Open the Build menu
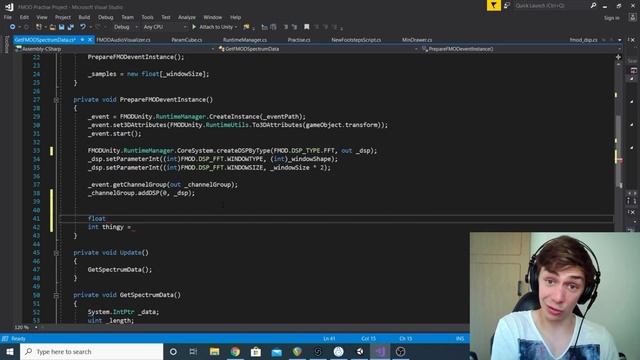 click(x=84, y=17)
